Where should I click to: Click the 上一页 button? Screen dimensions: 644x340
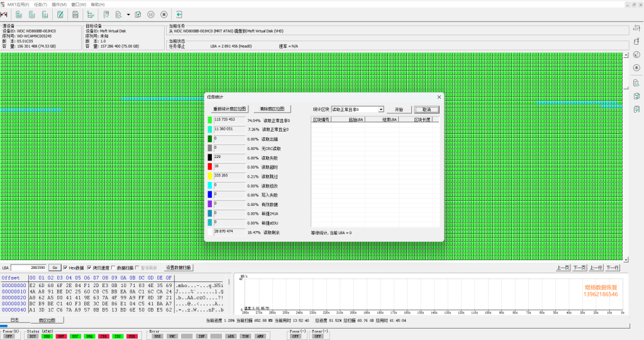[x=563, y=268]
